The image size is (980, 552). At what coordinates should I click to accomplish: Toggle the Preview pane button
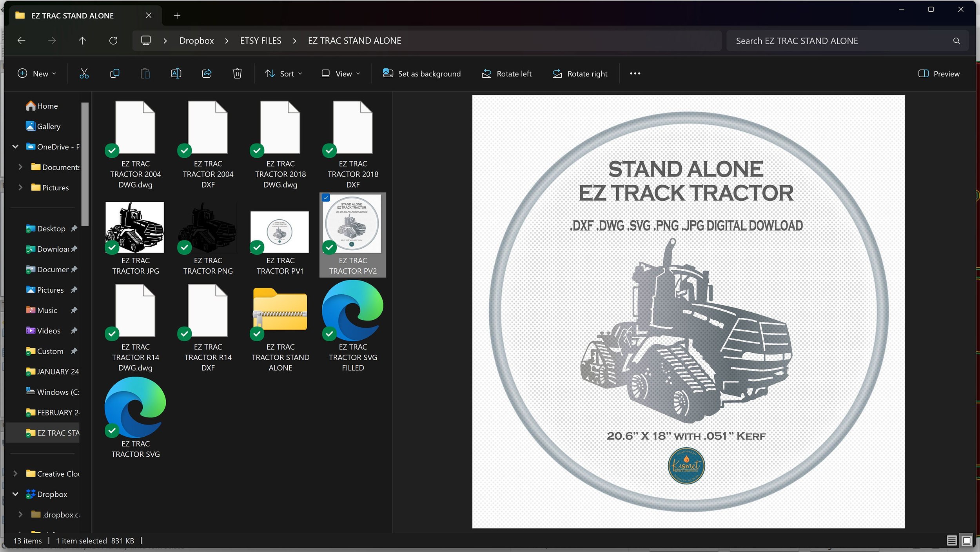[x=939, y=73]
